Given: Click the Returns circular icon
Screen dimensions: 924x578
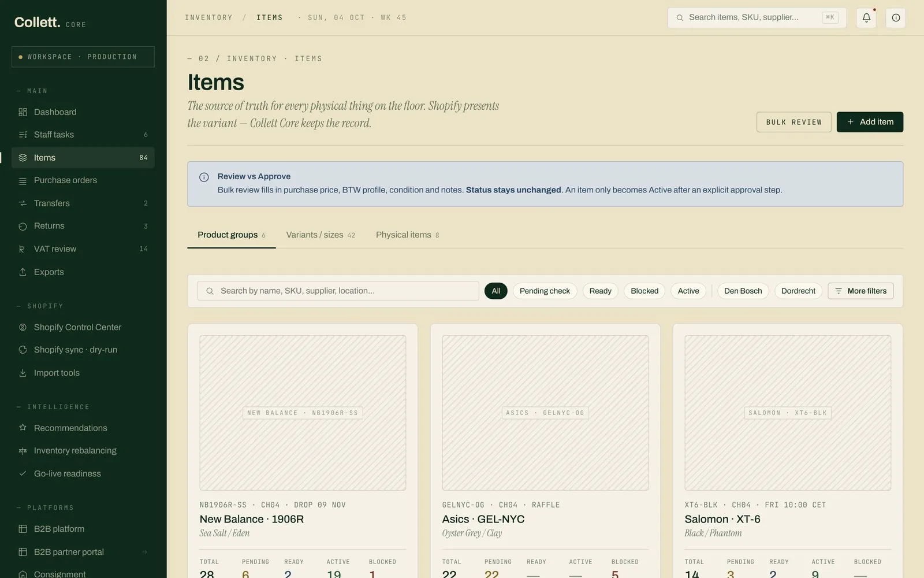Looking at the screenshot, I should [23, 226].
